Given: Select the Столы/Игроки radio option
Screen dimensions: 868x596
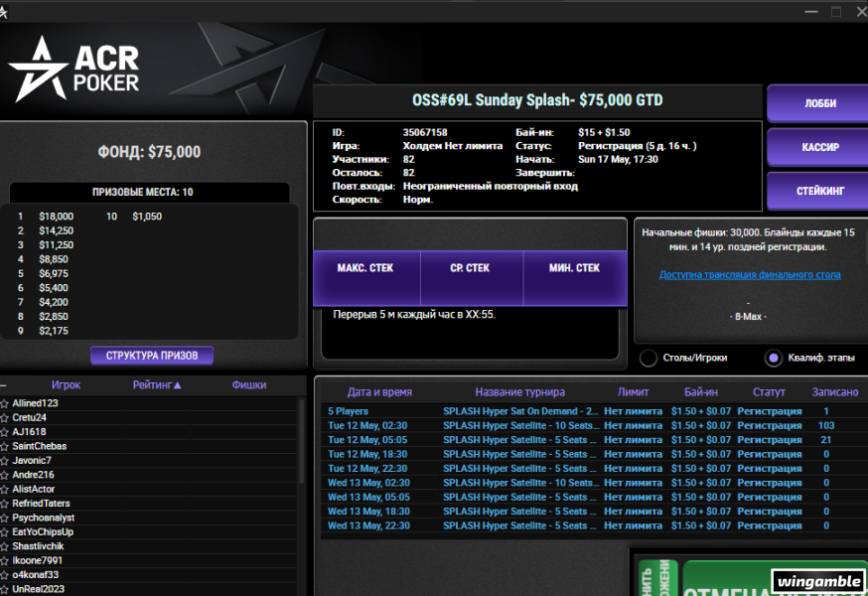Looking at the screenshot, I should coord(649,358).
